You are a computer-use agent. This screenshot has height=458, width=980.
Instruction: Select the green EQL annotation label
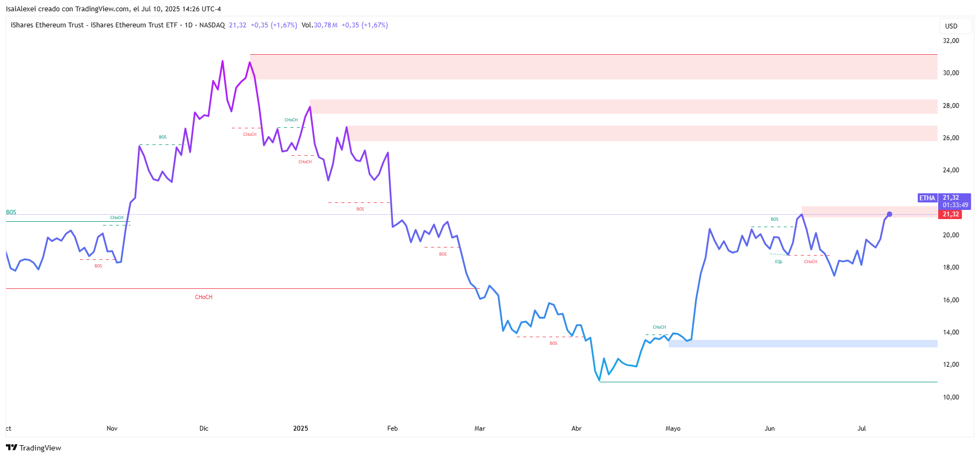coord(779,262)
